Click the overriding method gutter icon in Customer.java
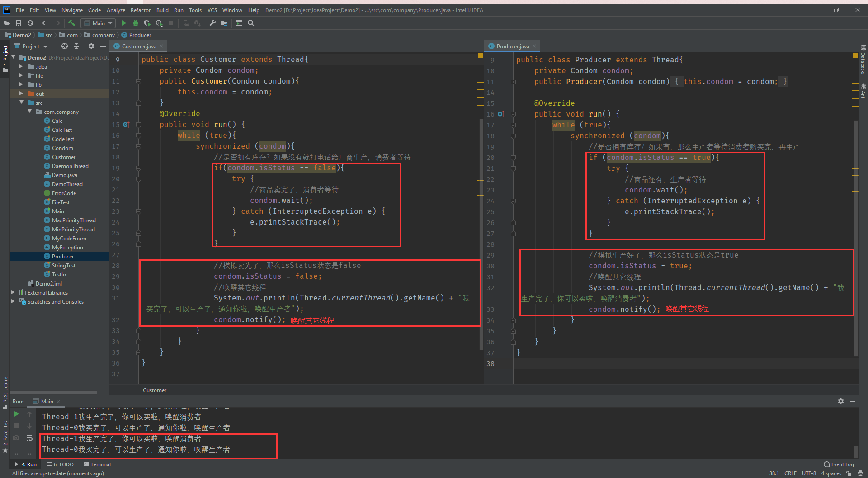Image resolution: width=868 pixels, height=478 pixels. tap(126, 124)
